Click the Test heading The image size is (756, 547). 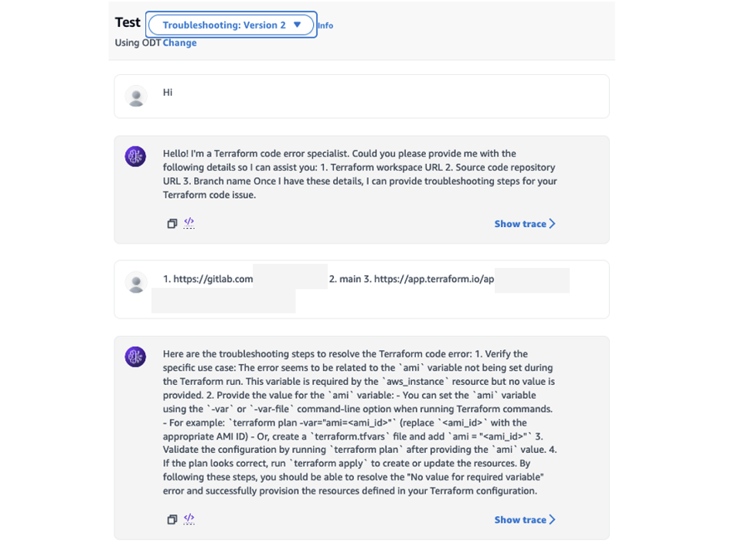click(128, 22)
